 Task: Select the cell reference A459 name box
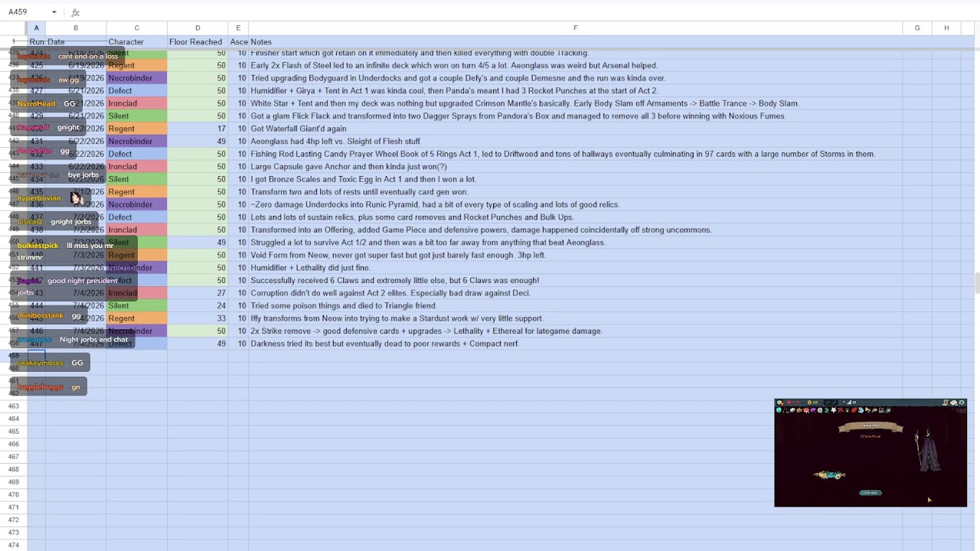(18, 12)
